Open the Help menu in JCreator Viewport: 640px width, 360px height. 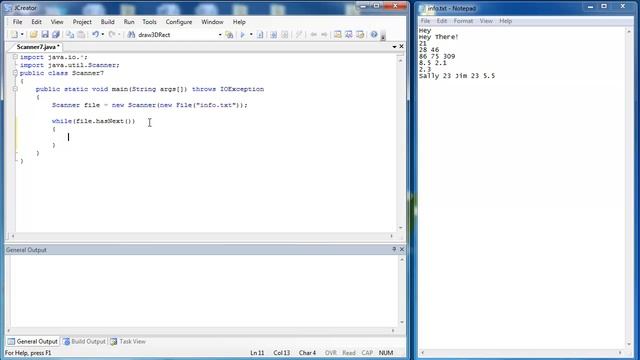click(239, 22)
